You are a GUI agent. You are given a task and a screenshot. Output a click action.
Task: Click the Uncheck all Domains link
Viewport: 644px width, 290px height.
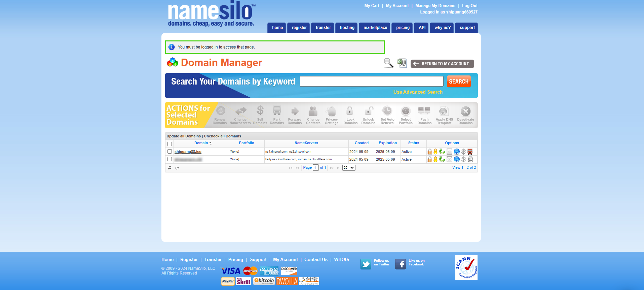(223, 136)
